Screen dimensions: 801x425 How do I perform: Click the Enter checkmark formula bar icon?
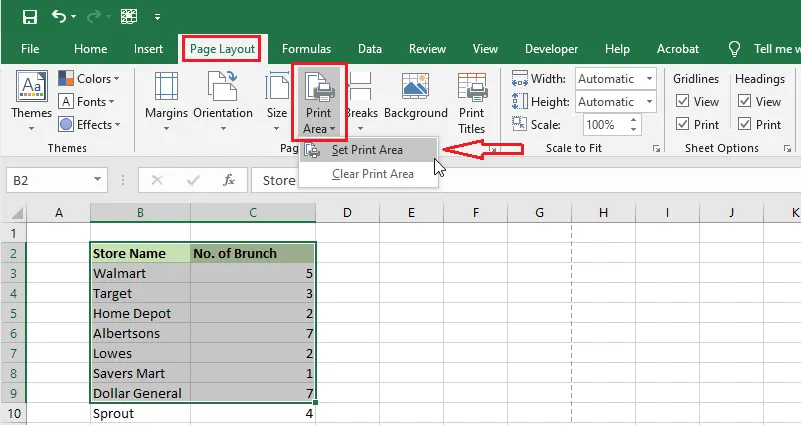(x=193, y=180)
